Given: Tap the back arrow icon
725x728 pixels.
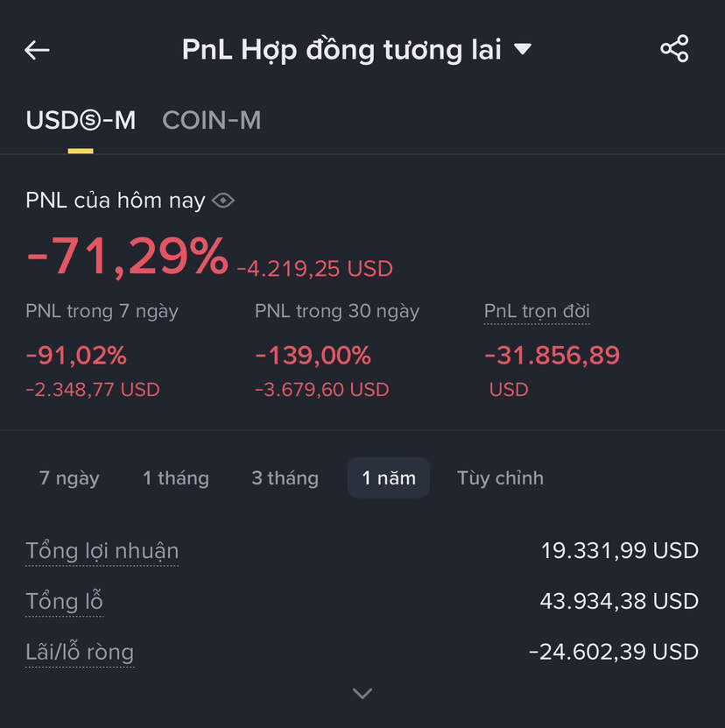Looking at the screenshot, I should coord(37,50).
